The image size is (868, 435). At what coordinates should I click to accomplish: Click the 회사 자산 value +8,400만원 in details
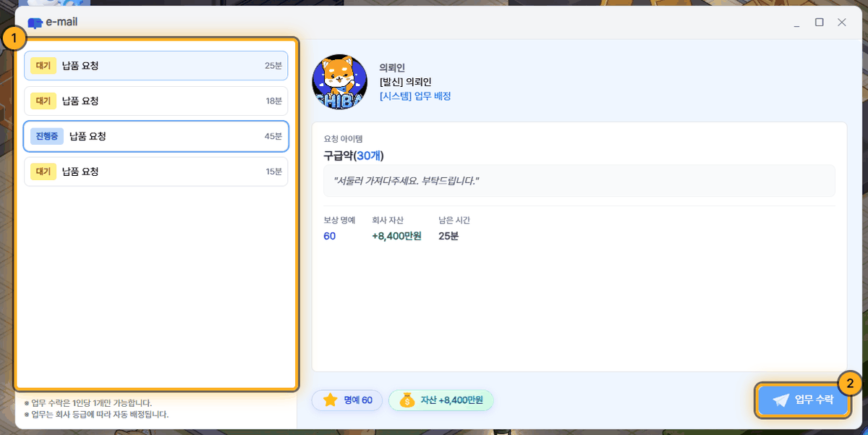point(396,236)
